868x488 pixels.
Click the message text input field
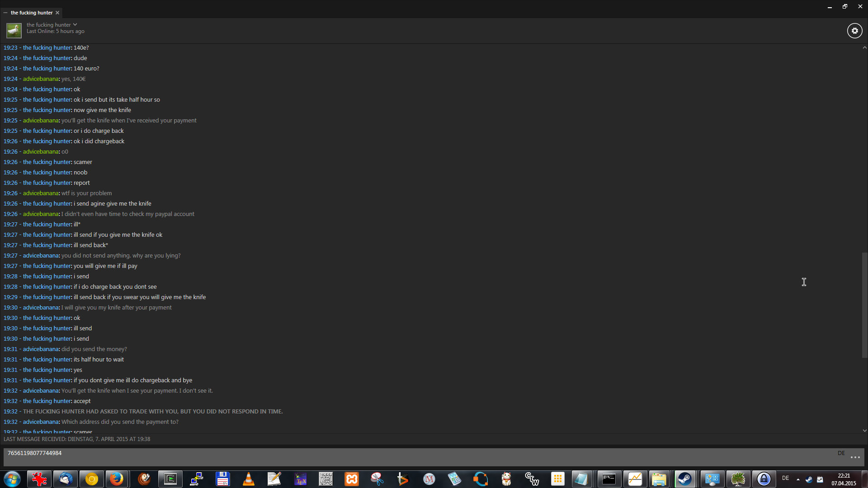[x=407, y=457]
